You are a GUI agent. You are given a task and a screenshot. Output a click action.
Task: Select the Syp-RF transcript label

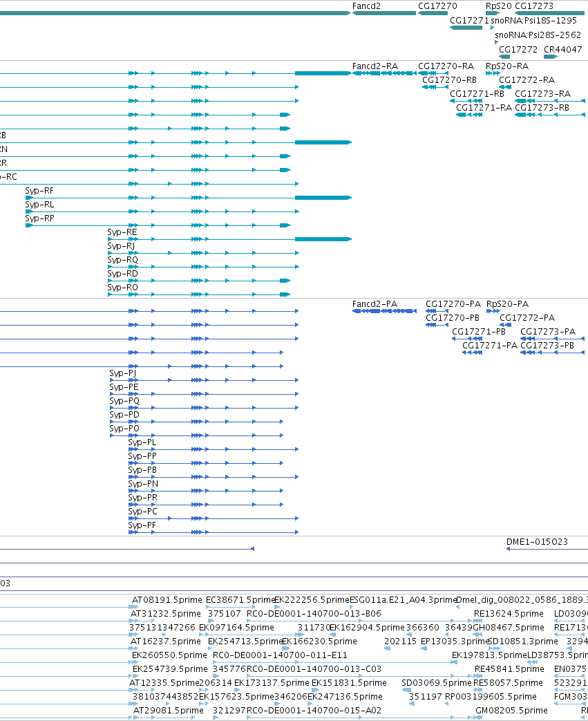pyautogui.click(x=39, y=191)
